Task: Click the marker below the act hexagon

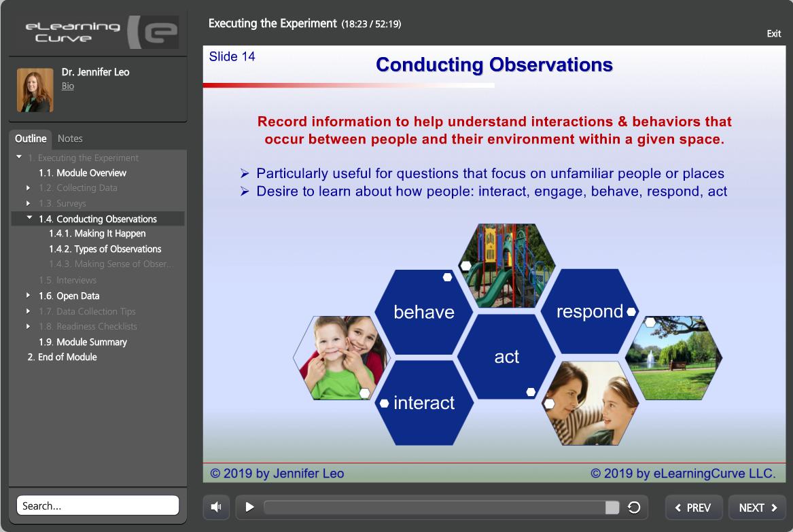Action: point(529,391)
